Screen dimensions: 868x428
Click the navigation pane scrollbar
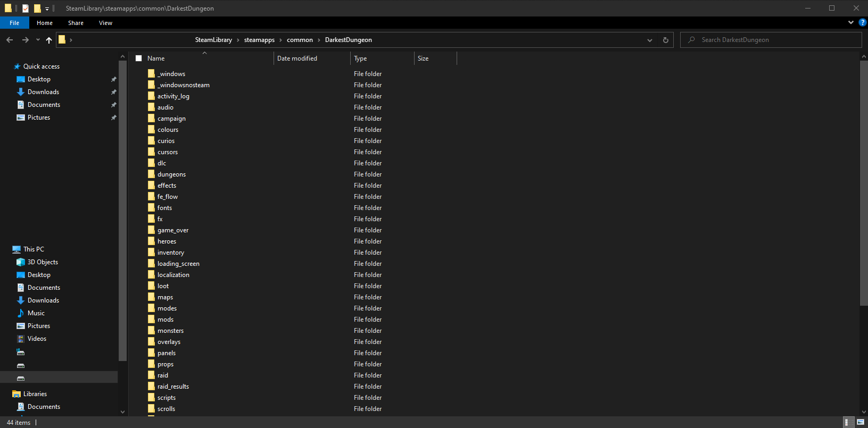122,211
